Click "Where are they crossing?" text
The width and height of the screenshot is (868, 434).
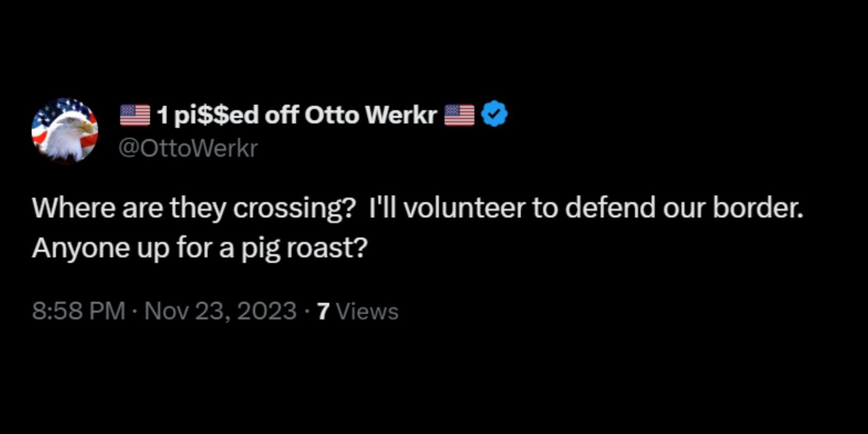(x=194, y=209)
